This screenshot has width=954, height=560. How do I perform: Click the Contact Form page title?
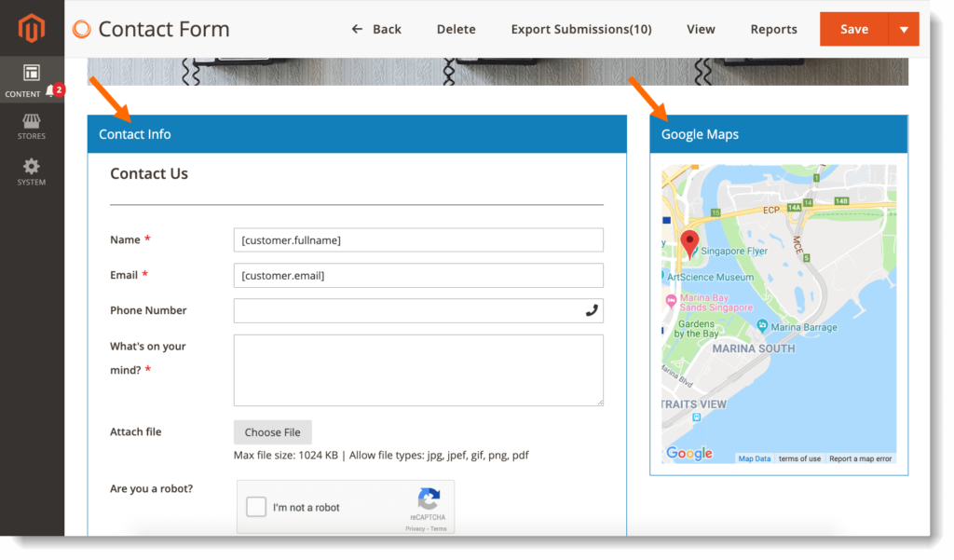coord(164,29)
